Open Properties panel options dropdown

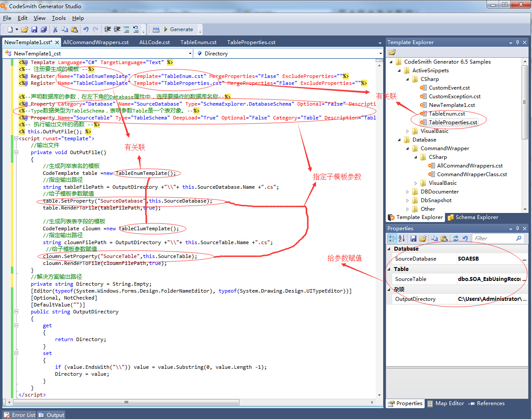click(x=510, y=229)
